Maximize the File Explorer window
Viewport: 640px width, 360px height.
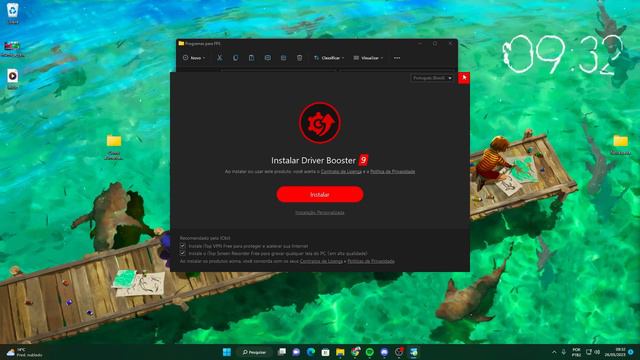point(435,43)
